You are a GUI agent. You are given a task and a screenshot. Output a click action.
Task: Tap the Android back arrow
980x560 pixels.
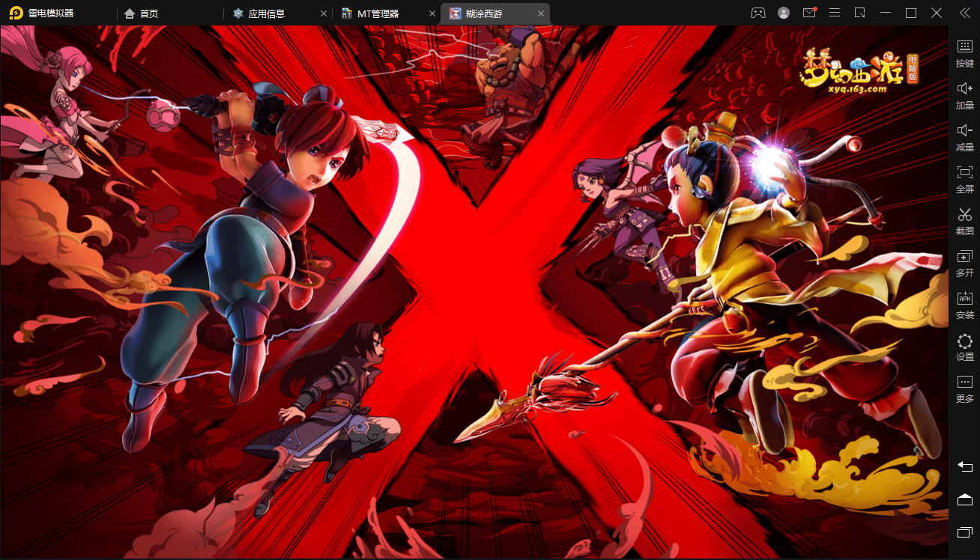[964, 466]
